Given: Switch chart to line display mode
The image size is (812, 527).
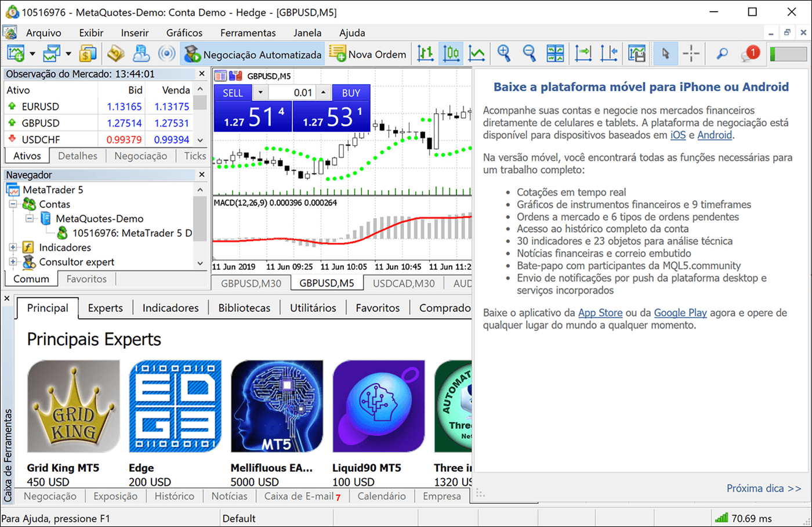Looking at the screenshot, I should click(476, 53).
